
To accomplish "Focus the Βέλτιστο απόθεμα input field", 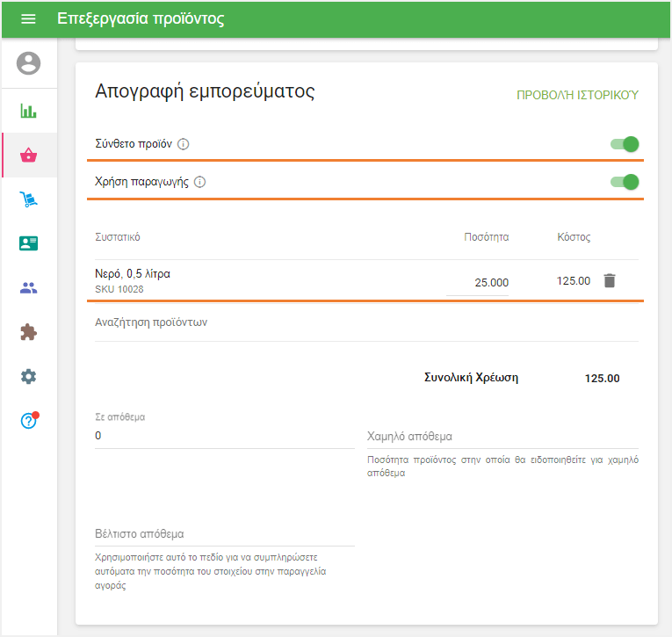I will click(224, 534).
